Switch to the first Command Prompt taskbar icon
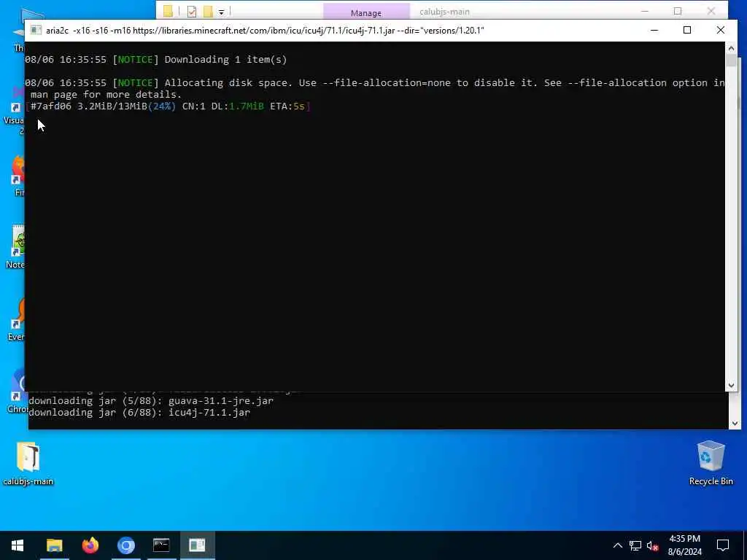747x560 pixels. click(161, 545)
